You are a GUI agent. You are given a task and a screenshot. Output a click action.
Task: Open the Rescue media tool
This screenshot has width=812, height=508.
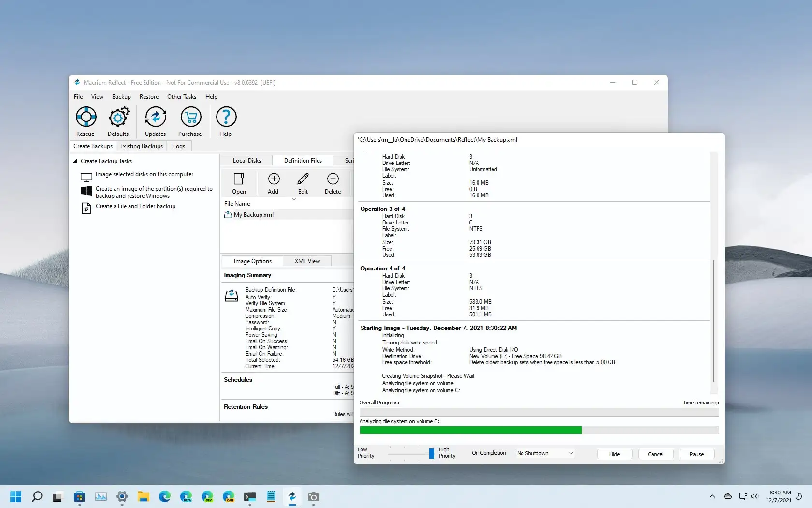[86, 117]
